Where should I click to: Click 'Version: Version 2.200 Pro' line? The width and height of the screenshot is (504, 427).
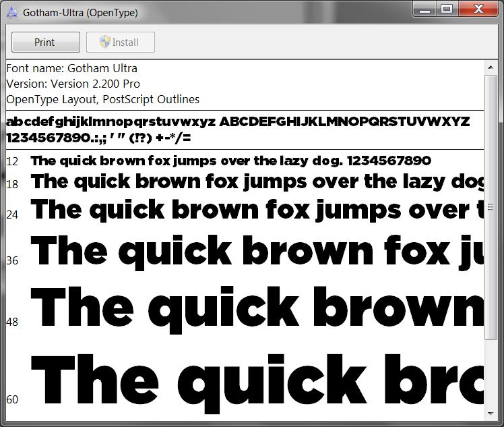[73, 84]
